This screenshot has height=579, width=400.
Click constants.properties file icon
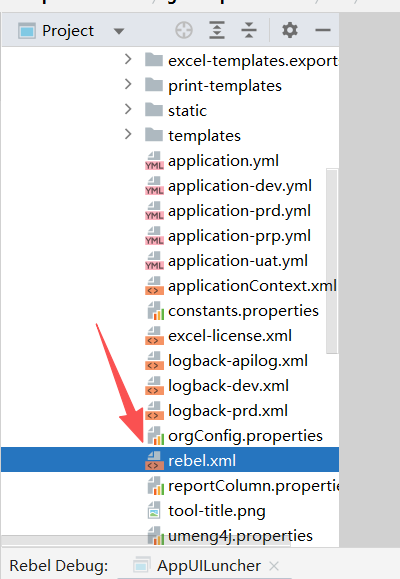coord(155,311)
